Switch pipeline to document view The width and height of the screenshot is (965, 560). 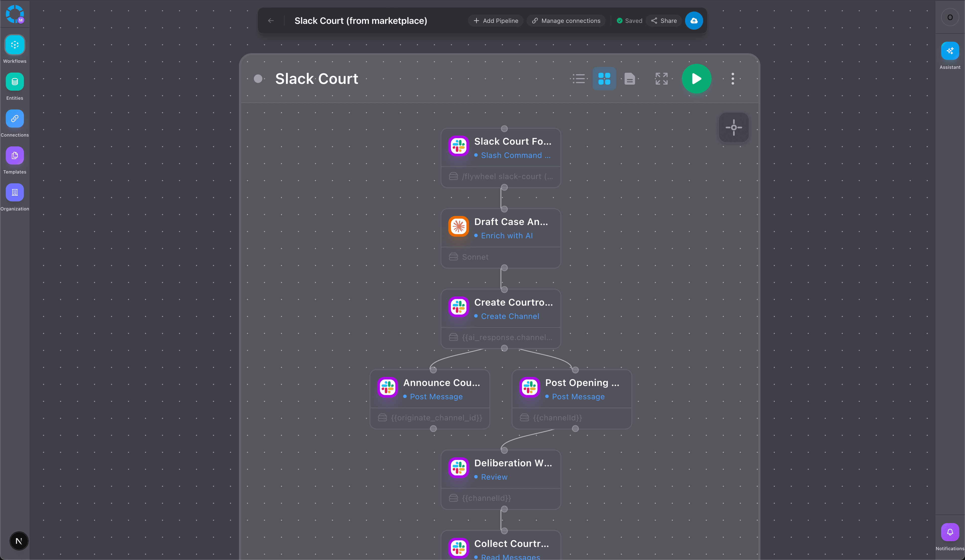coord(630,78)
